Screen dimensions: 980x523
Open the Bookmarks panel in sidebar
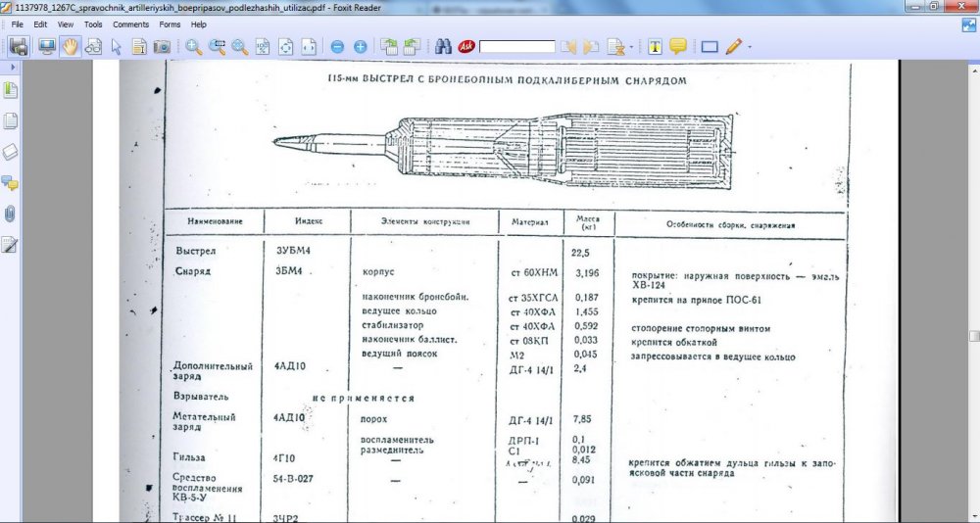click(11, 90)
